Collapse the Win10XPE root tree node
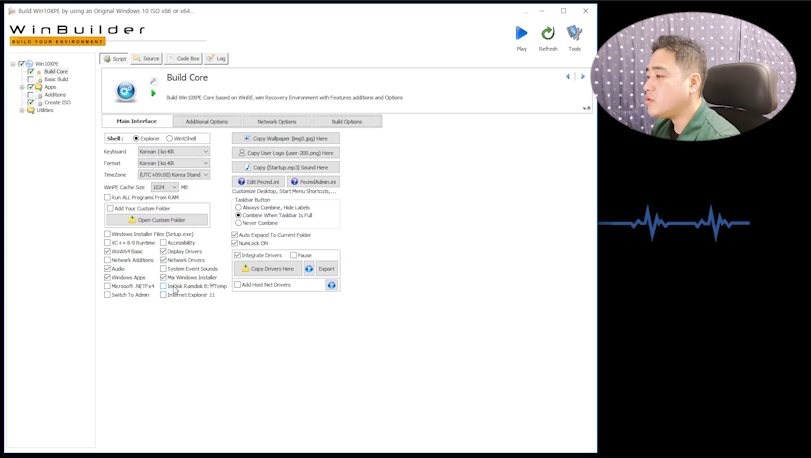The height and width of the screenshot is (458, 811). (13, 64)
